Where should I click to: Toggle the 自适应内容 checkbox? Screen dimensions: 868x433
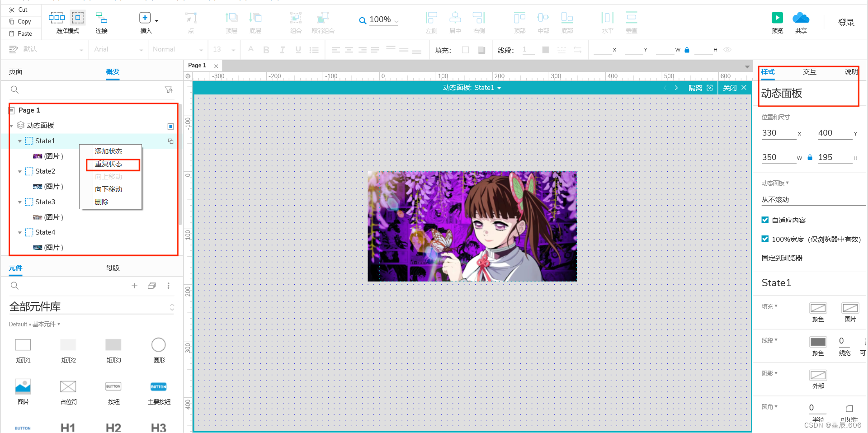(765, 220)
